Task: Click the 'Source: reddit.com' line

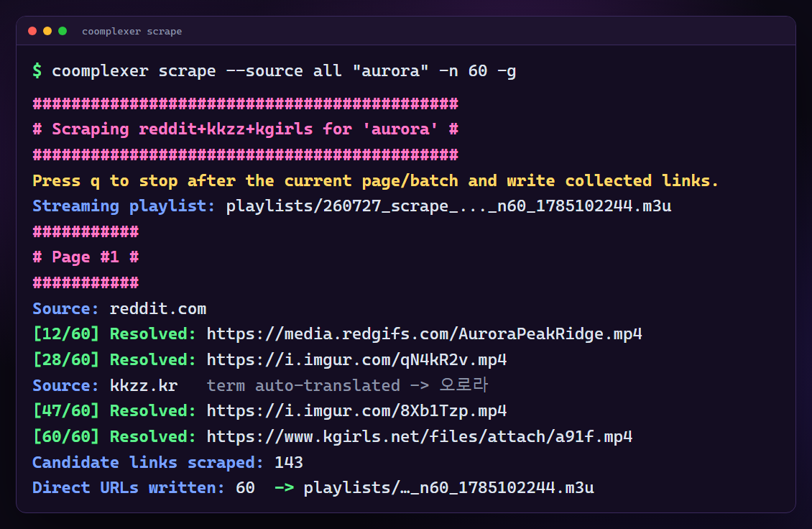Action: pos(119,309)
